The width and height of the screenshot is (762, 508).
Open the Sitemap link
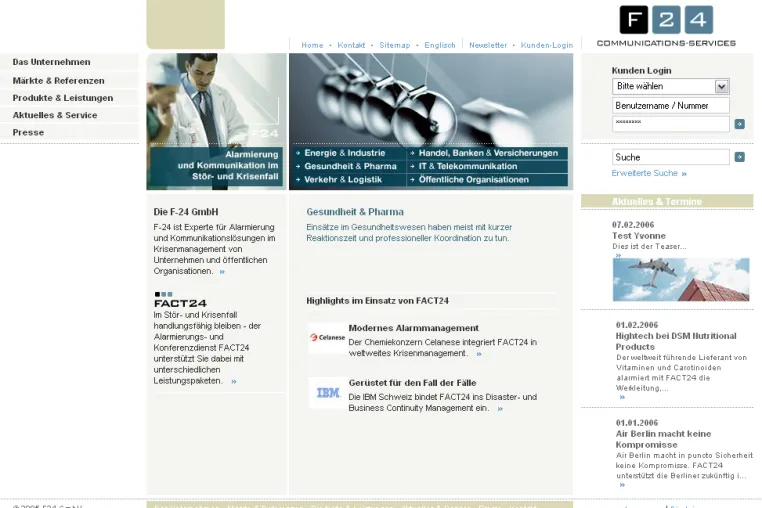tap(395, 45)
